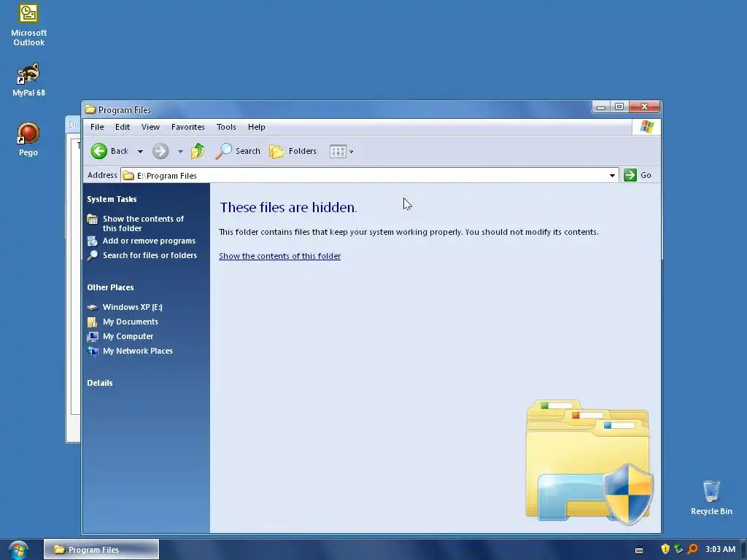
Task: Open the on-screen keyboard tray icon
Action: 639,550
